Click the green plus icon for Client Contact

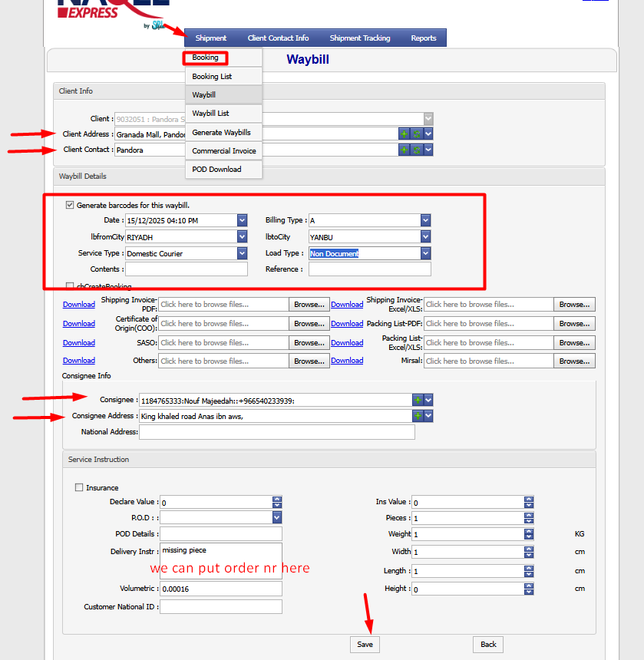click(404, 150)
